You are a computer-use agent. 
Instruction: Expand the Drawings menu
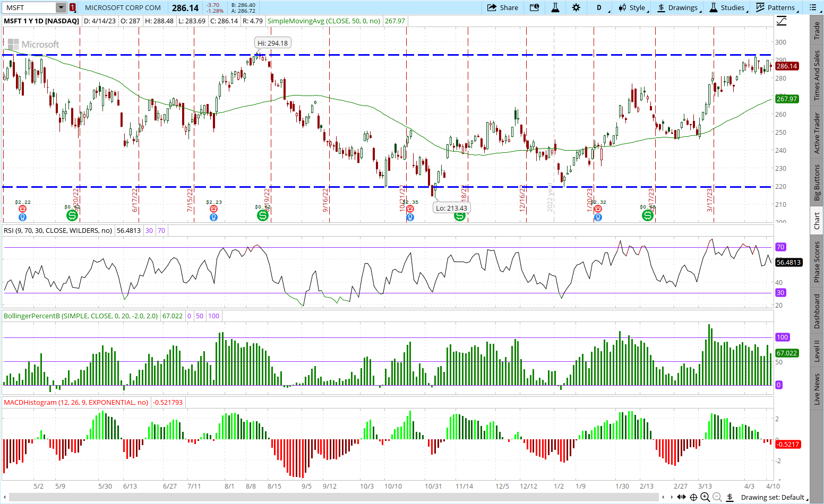(679, 7)
